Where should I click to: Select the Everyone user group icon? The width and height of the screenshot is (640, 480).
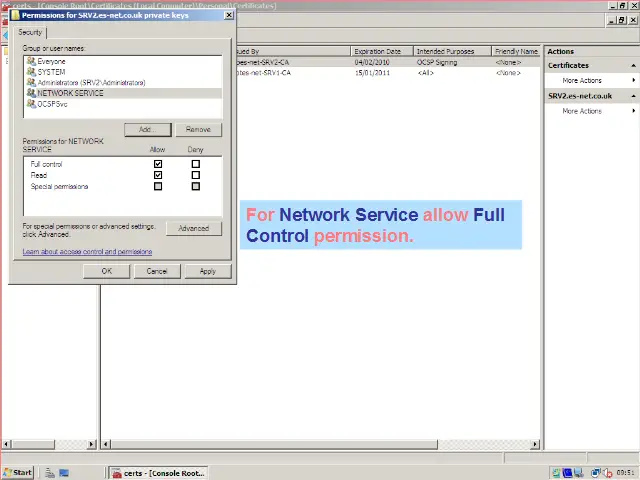pos(31,62)
